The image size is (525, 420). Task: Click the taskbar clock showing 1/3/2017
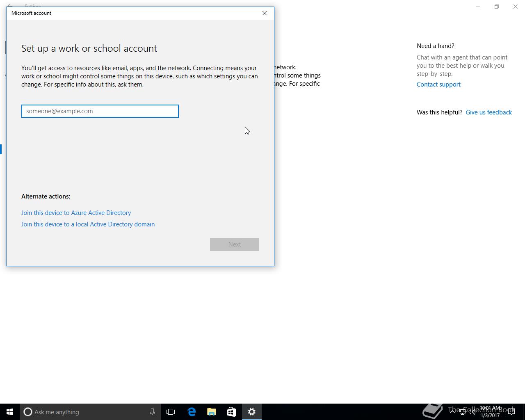[490, 412]
